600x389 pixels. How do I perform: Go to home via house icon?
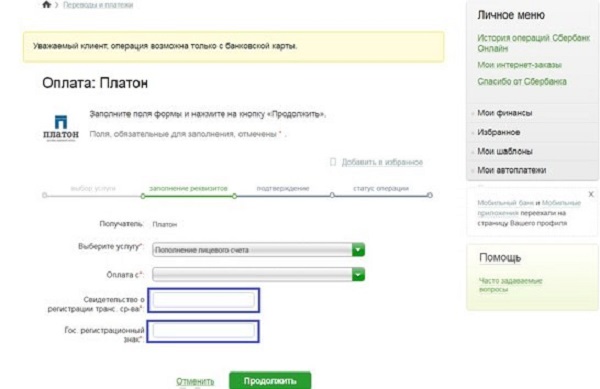coord(46,5)
